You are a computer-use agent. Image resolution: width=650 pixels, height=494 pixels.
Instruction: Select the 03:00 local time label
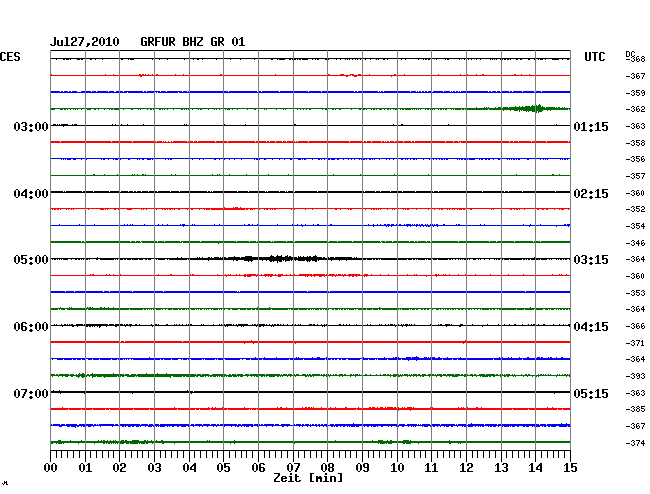[31, 126]
